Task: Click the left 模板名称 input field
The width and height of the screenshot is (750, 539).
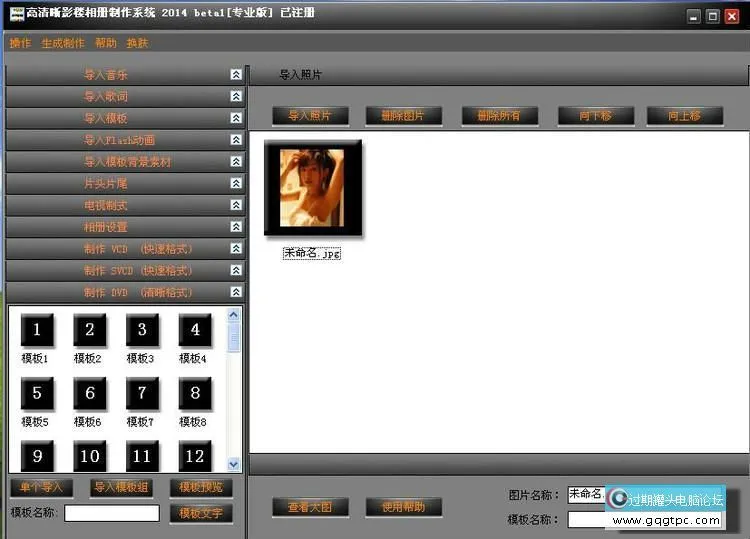Action: (x=112, y=513)
